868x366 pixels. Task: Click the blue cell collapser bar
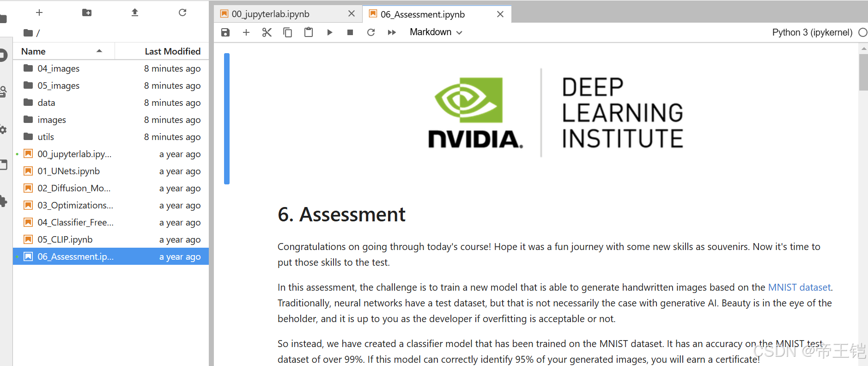click(x=227, y=119)
